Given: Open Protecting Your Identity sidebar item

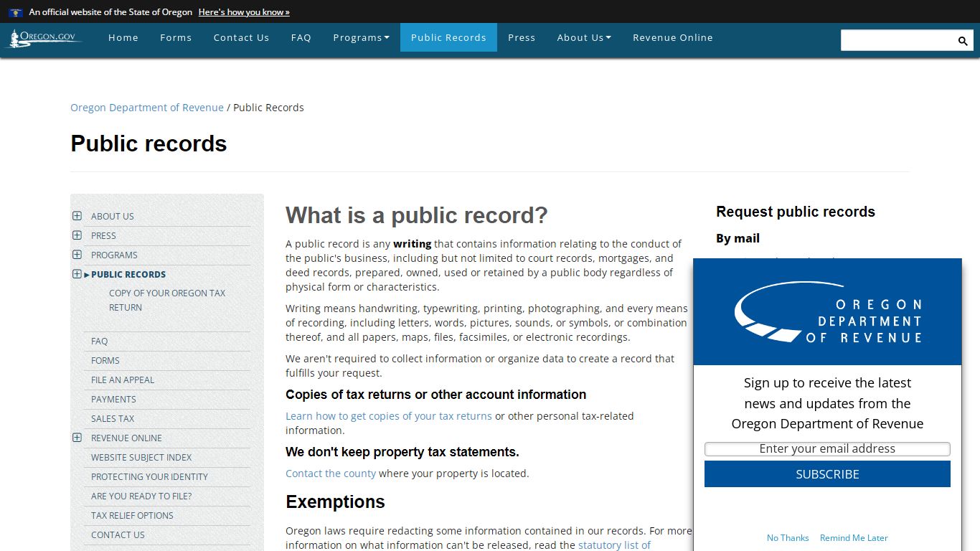Looking at the screenshot, I should [149, 477].
